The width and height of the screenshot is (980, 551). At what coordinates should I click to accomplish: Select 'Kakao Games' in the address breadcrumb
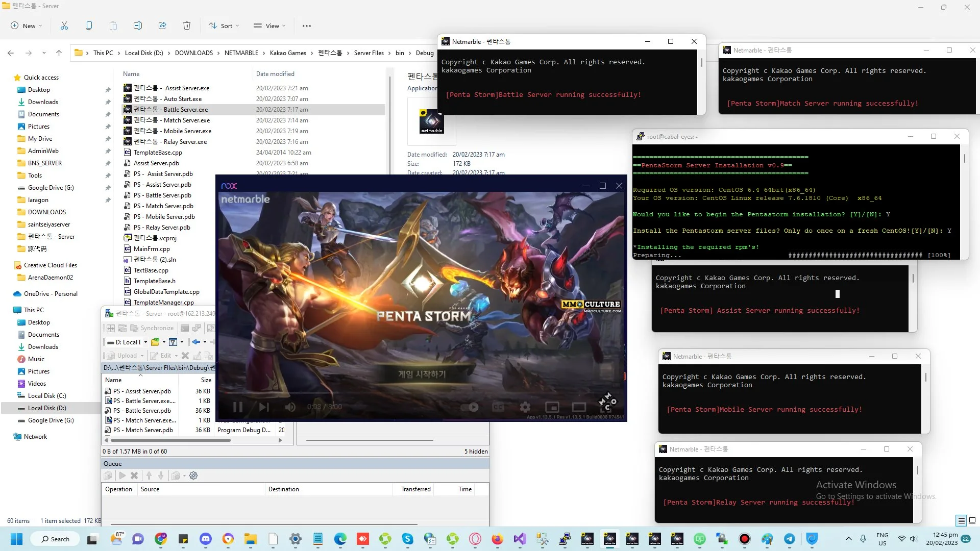click(x=288, y=53)
